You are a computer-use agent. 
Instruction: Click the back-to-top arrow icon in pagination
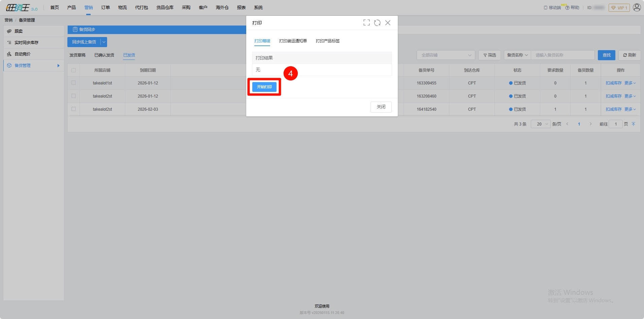click(x=633, y=124)
